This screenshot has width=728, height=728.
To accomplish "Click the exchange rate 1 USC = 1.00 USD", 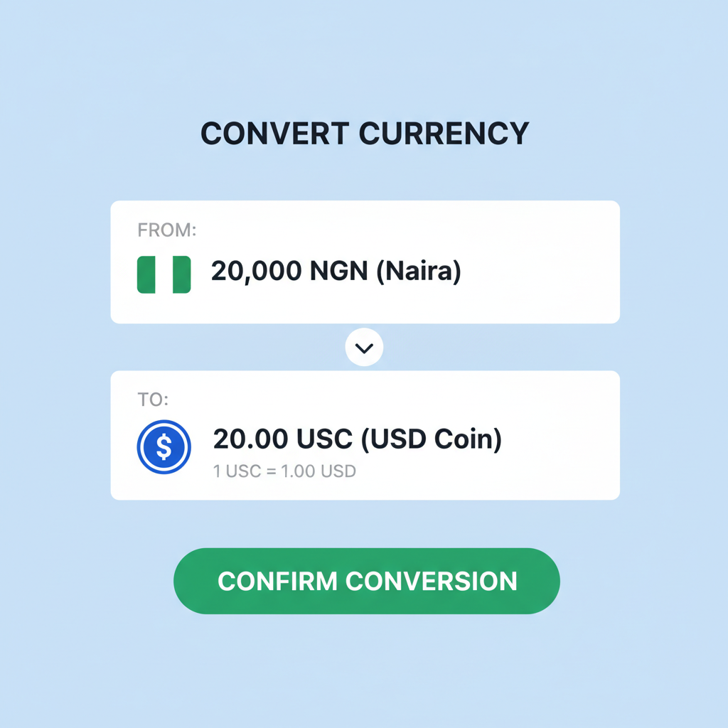I will point(284,471).
